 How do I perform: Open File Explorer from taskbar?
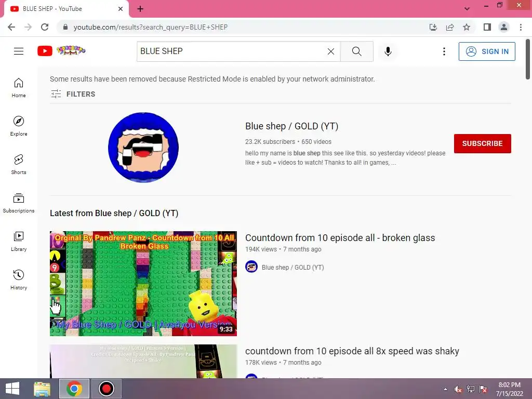point(42,389)
